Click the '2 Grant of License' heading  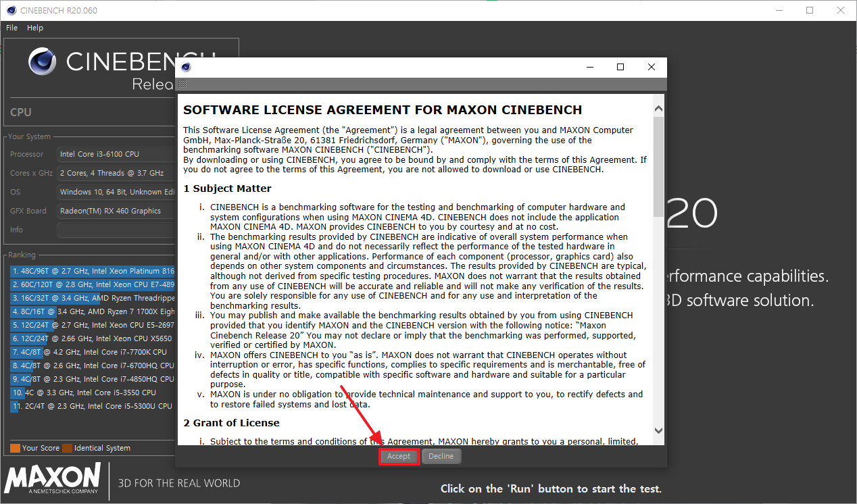click(x=232, y=423)
